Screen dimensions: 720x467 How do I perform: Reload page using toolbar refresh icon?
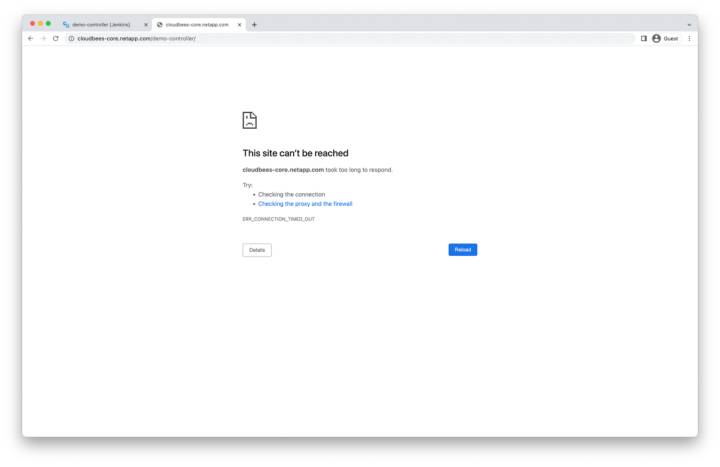[55, 38]
